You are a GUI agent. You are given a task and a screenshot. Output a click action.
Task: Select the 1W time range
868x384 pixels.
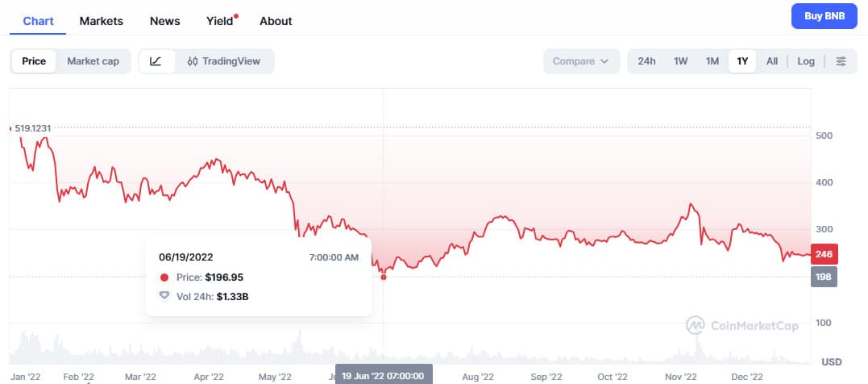coord(681,61)
